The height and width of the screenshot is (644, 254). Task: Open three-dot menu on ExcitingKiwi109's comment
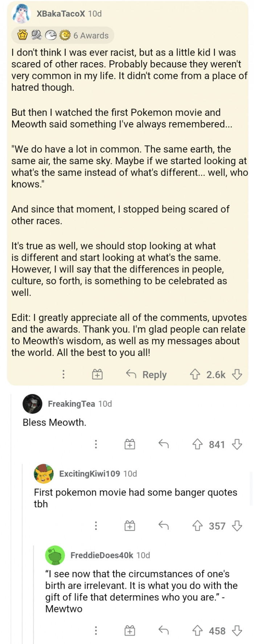(x=96, y=526)
